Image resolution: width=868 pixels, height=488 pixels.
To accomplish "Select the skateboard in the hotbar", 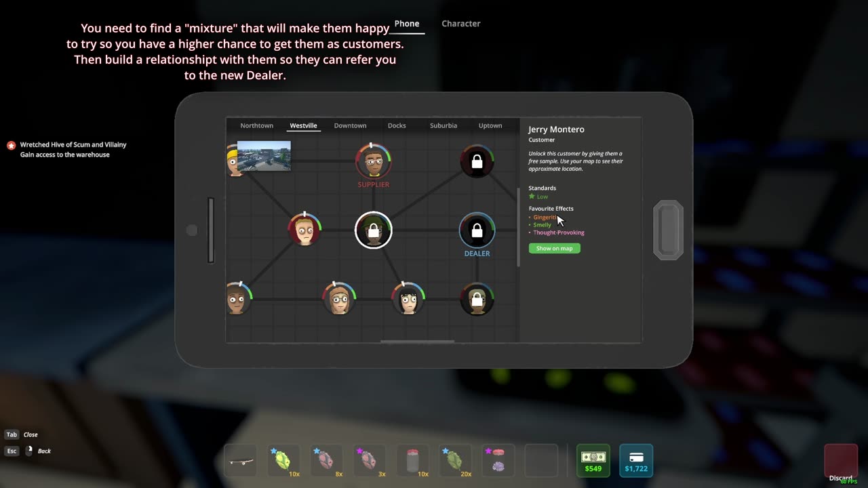I will (x=241, y=461).
